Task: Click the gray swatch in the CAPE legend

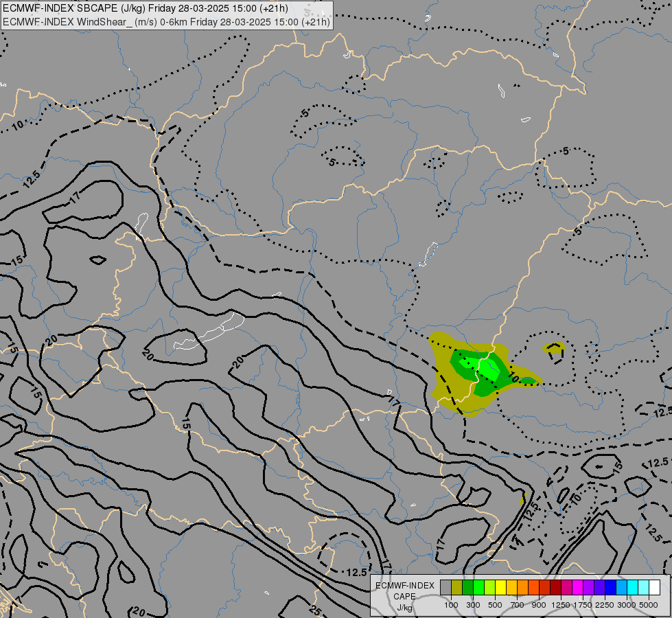Action: [445, 588]
